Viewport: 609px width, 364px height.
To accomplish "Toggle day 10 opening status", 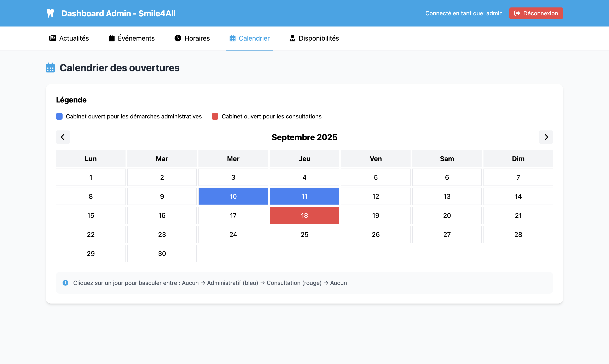I will (x=233, y=196).
